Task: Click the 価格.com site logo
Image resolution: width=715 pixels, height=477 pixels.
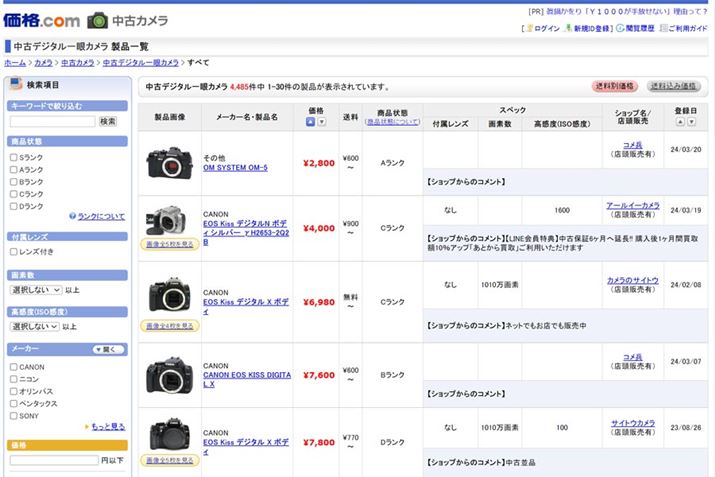Action: [40, 19]
